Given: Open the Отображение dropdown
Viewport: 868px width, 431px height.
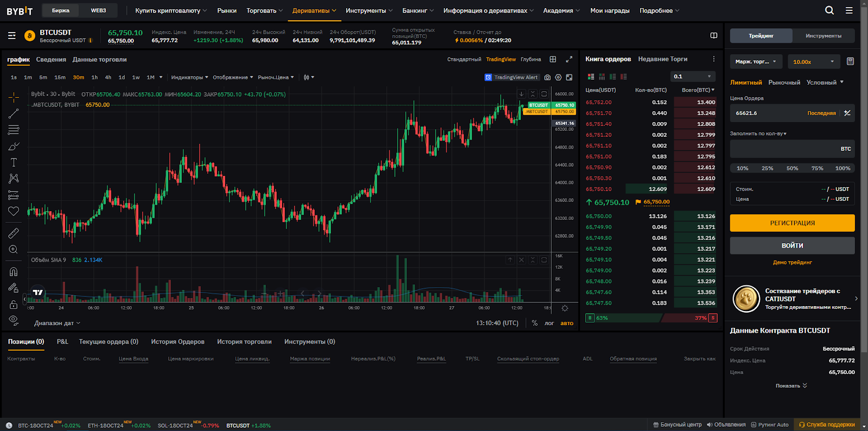Looking at the screenshot, I should (x=233, y=78).
